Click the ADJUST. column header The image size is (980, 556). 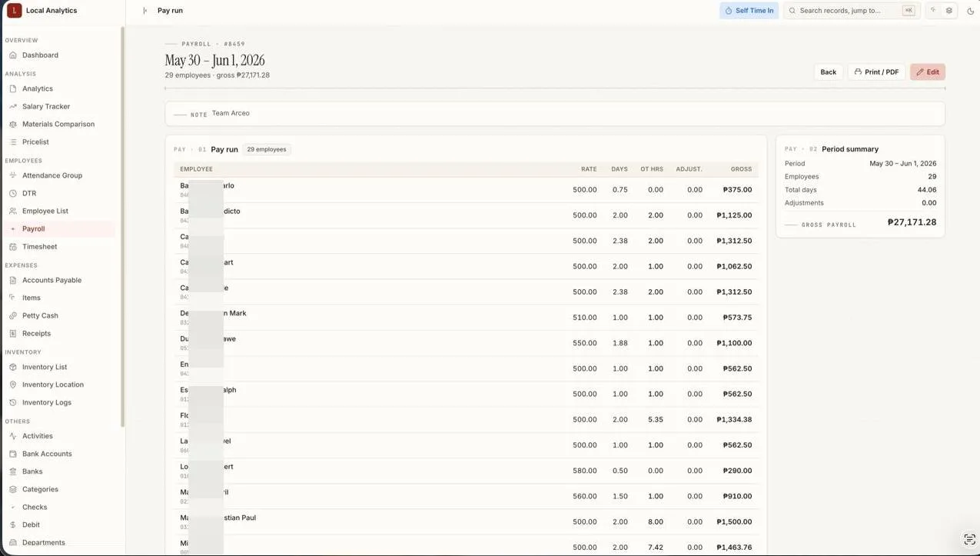tap(689, 169)
